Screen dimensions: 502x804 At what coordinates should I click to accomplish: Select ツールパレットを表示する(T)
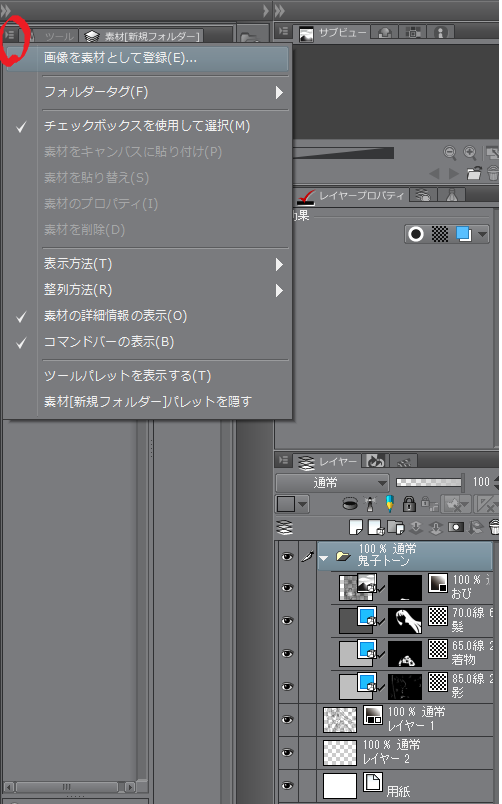click(148, 376)
